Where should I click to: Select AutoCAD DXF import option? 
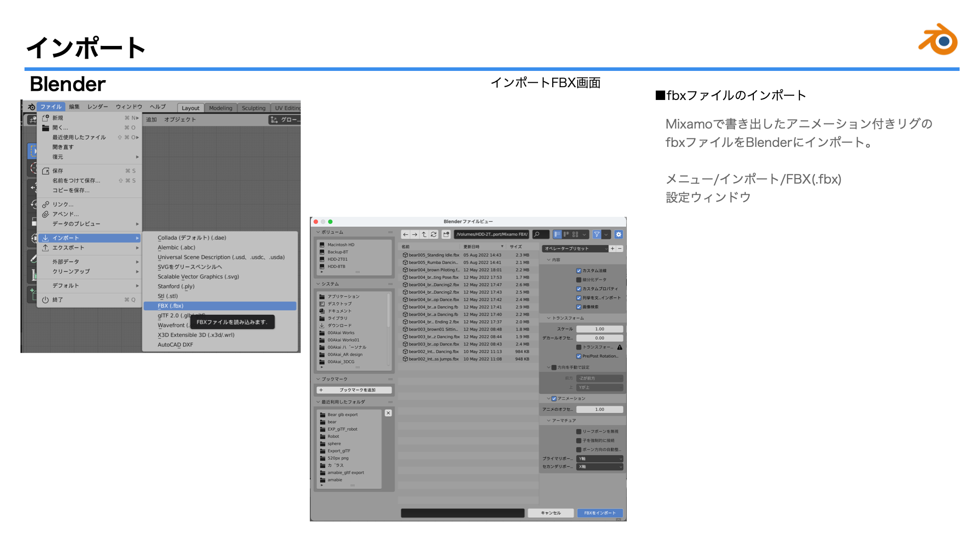coord(220,345)
